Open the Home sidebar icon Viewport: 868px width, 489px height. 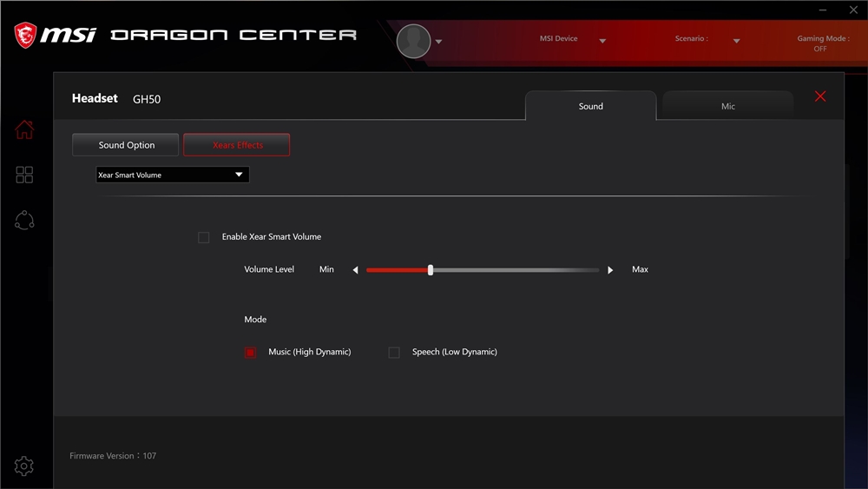point(24,129)
